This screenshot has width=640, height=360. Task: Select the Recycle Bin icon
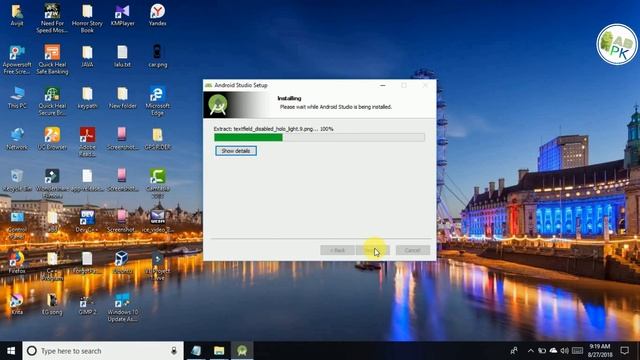[x=17, y=180]
